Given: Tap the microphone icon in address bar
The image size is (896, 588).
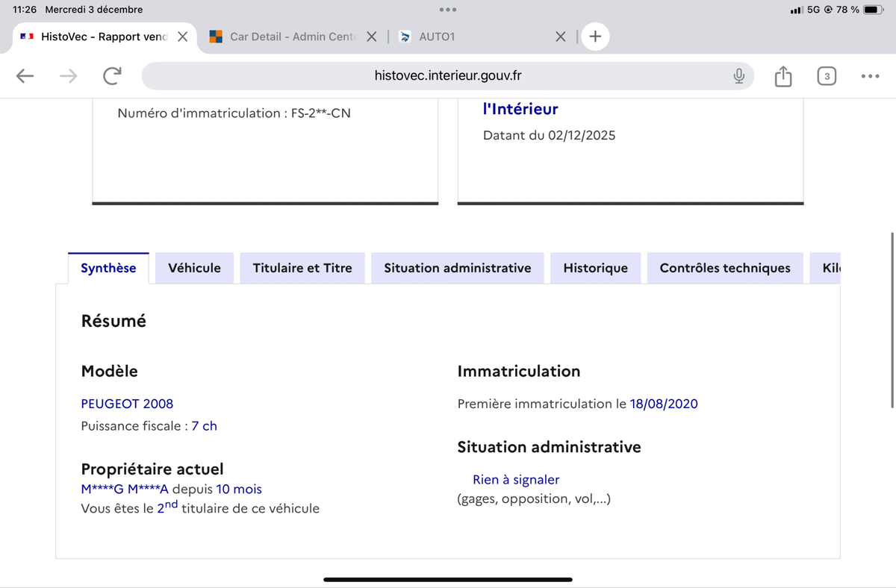Looking at the screenshot, I should click(x=738, y=75).
